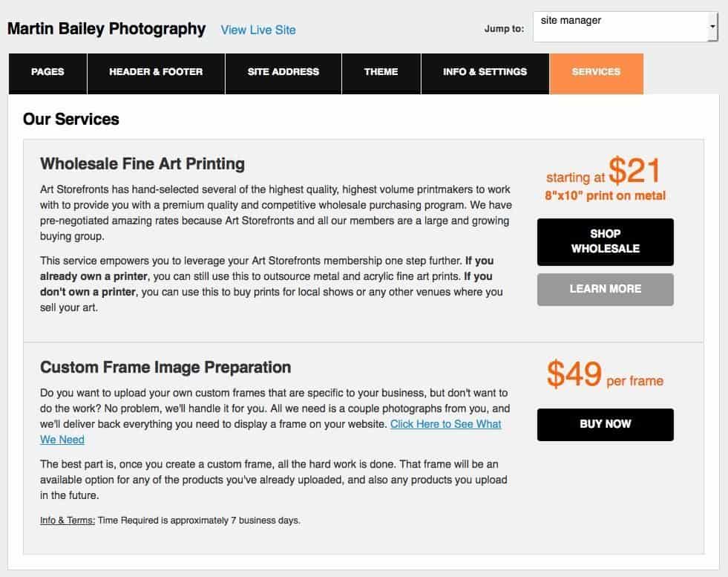The image size is (728, 577).
Task: Click the Jump to dropdown arrow
Action: click(712, 27)
